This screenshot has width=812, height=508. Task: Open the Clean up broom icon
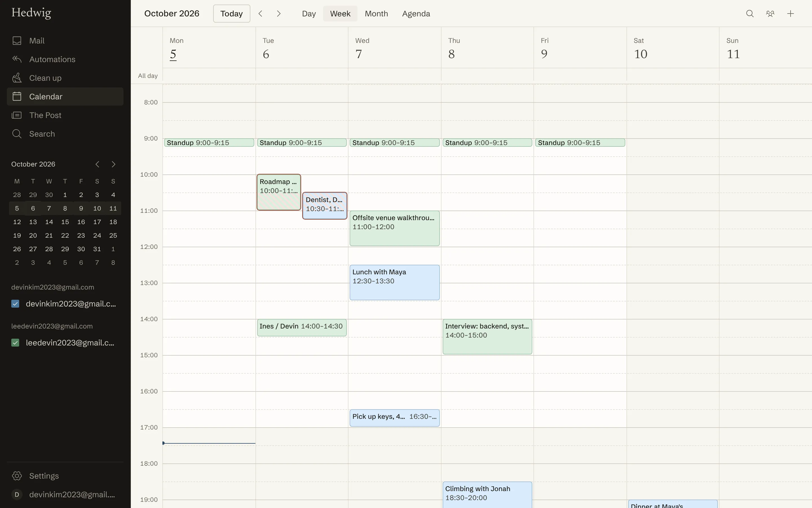click(x=17, y=78)
